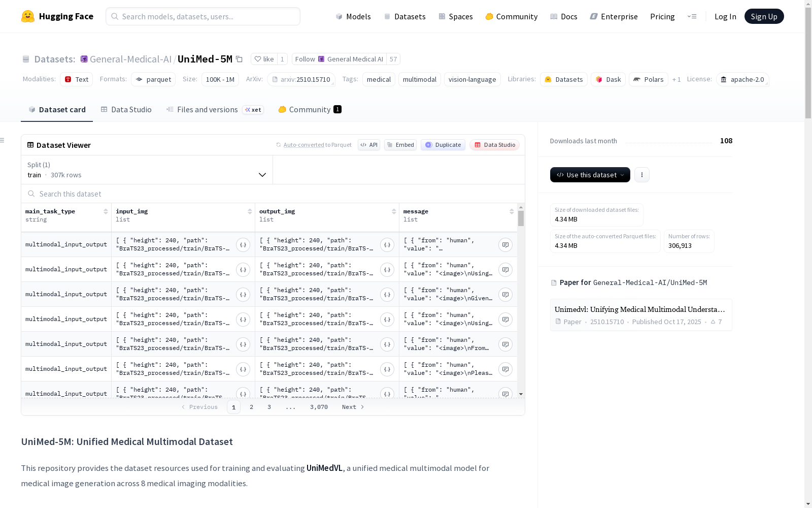Click the table scroll-down arrow
Viewport: 812px width, 508px height.
tap(521, 394)
